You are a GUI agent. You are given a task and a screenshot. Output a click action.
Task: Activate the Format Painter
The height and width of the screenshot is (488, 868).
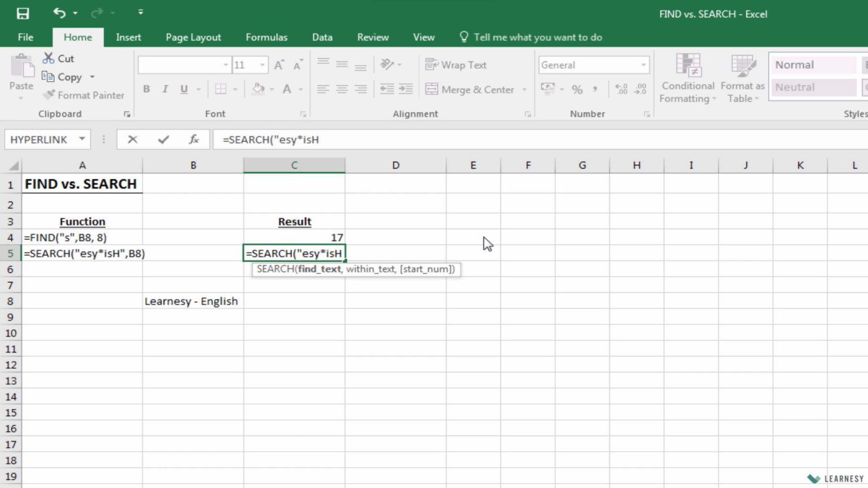pyautogui.click(x=84, y=95)
